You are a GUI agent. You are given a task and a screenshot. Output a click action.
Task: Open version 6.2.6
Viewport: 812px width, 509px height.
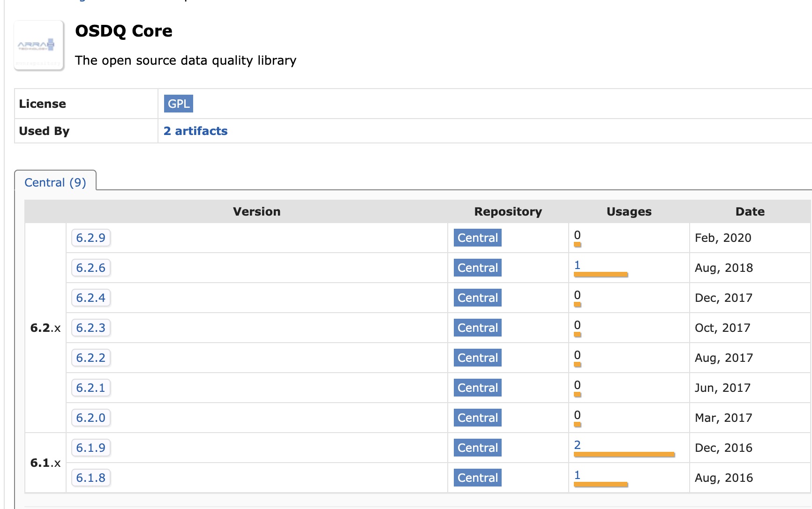91,268
